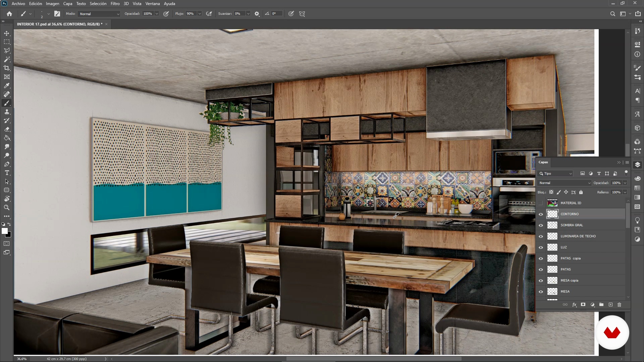Hide the SOMBRA GRAL layer
Image resolution: width=644 pixels, height=362 pixels.
click(541, 225)
